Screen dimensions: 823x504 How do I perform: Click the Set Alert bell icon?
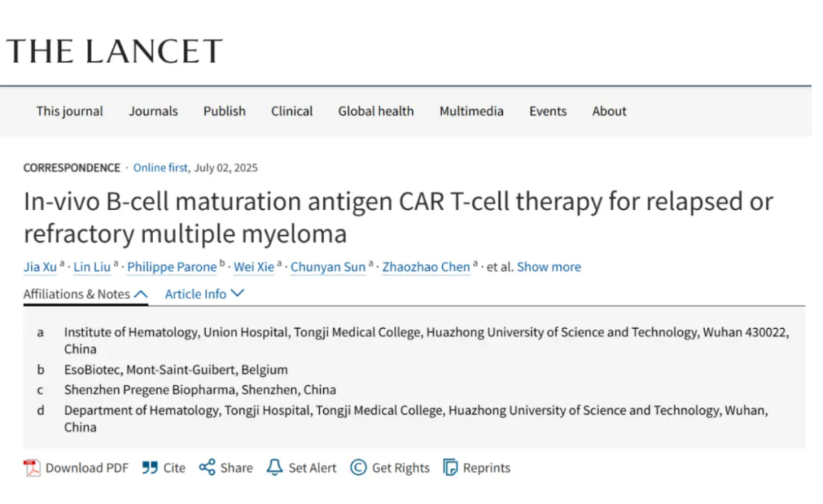point(274,467)
